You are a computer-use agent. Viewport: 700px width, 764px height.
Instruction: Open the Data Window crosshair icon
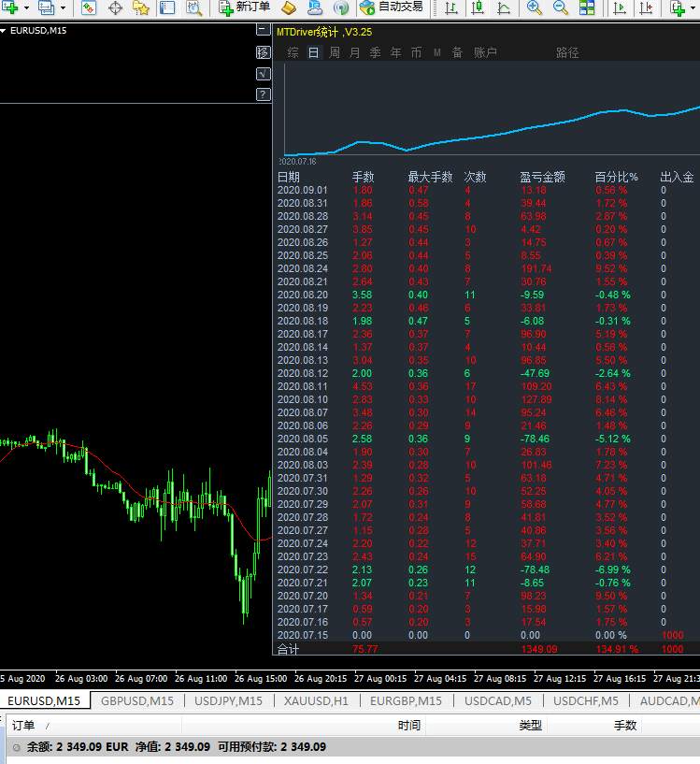[116, 7]
